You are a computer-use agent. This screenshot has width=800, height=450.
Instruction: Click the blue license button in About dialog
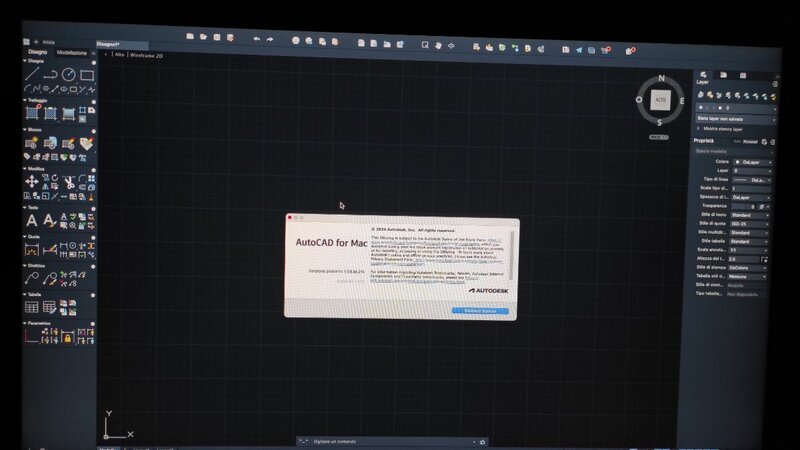coord(480,311)
